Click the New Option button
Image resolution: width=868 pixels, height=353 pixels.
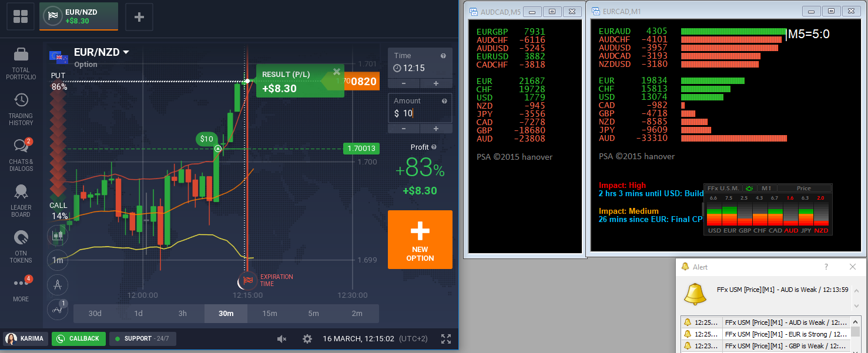click(420, 240)
